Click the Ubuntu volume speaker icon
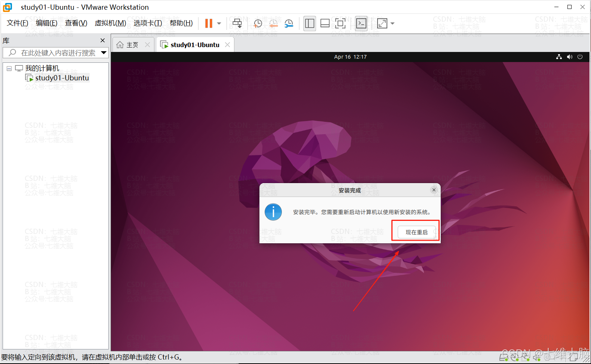The image size is (591, 364). point(569,57)
